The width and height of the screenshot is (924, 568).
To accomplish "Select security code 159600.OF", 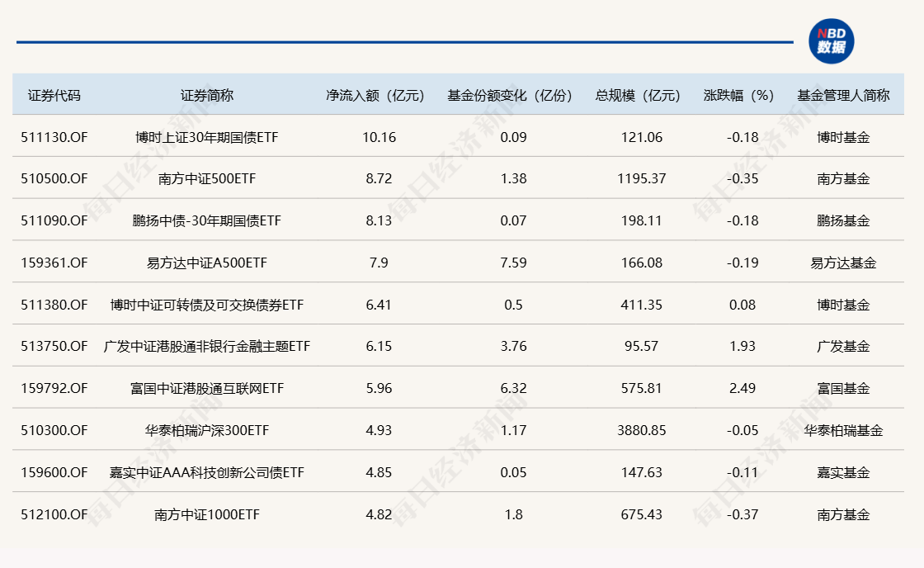I will (x=54, y=472).
